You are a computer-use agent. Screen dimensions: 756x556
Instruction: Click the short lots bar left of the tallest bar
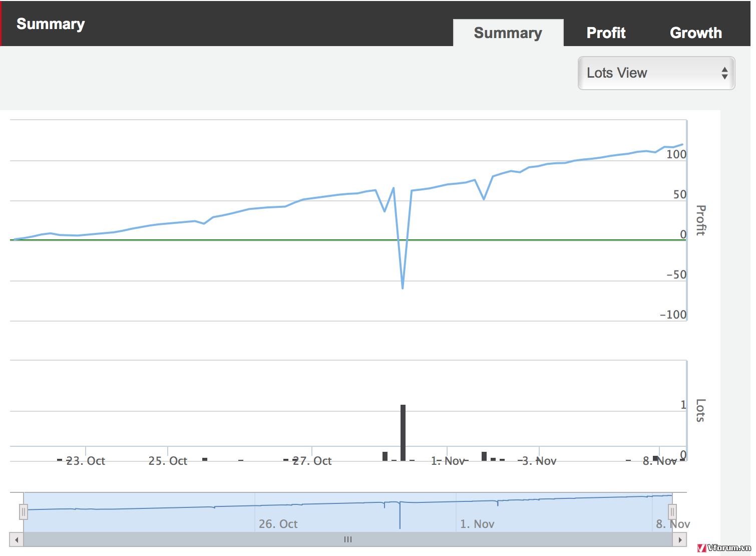click(x=385, y=456)
